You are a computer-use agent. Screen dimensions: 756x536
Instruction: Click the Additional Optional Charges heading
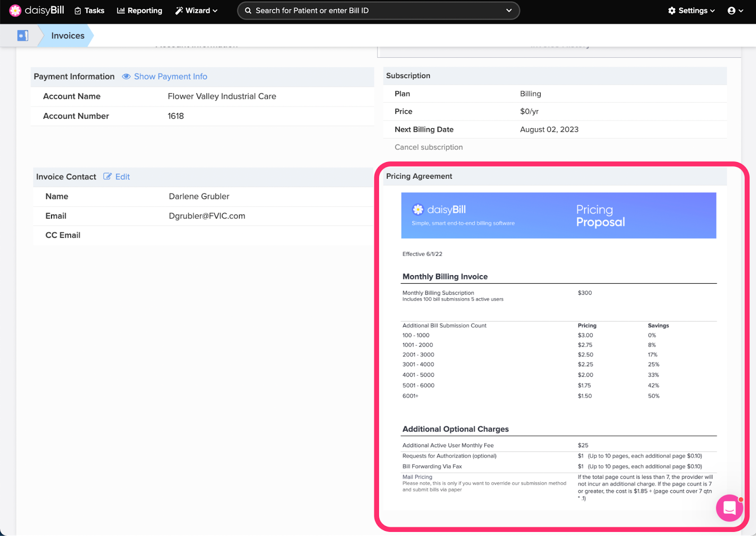(455, 429)
